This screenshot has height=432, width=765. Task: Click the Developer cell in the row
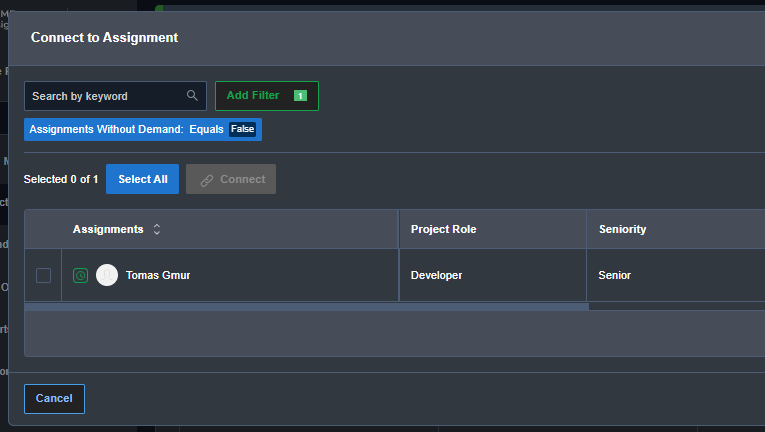[x=436, y=275]
